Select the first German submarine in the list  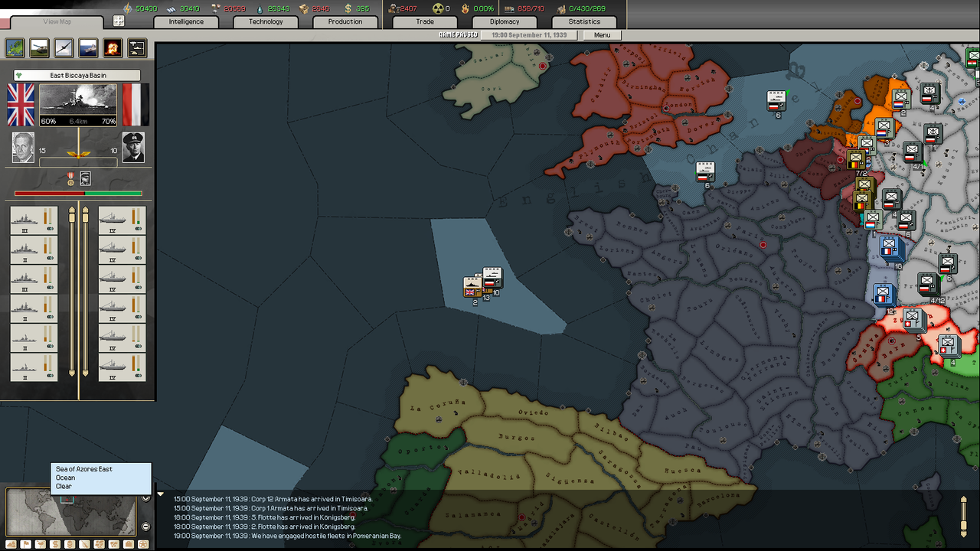click(122, 220)
